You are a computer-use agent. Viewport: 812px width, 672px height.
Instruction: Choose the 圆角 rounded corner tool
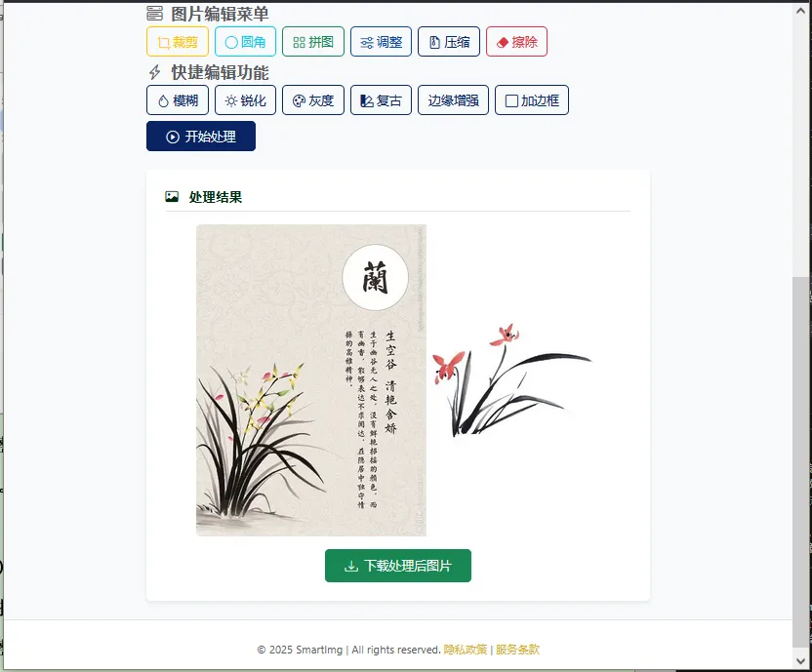pos(245,41)
